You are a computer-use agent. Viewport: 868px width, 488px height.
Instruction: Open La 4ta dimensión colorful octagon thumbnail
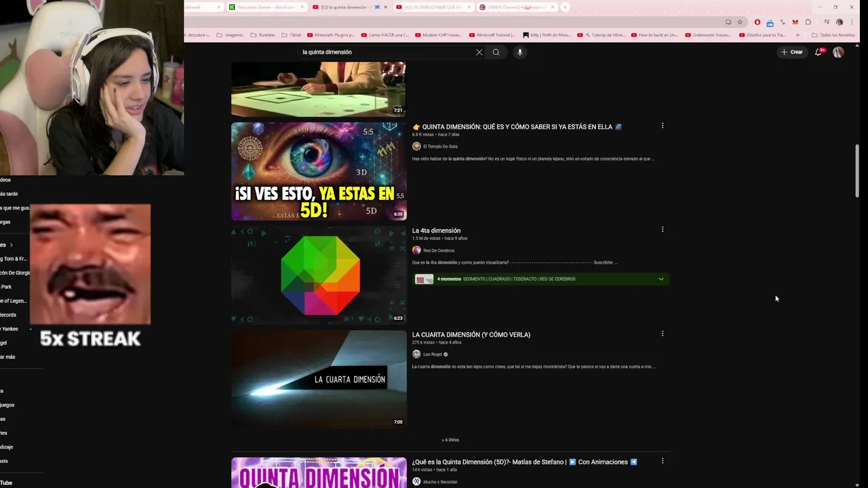(x=319, y=274)
